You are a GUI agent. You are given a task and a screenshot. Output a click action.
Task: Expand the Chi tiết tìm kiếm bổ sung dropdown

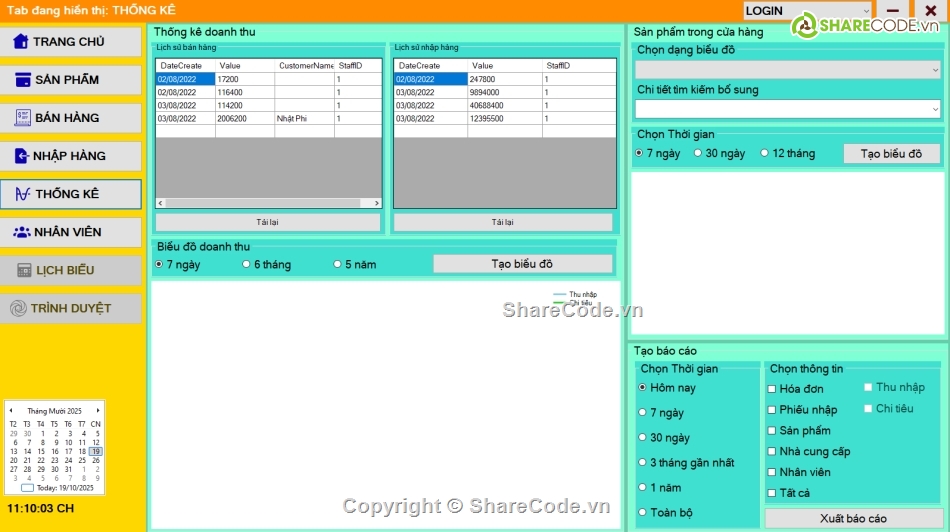click(788, 109)
